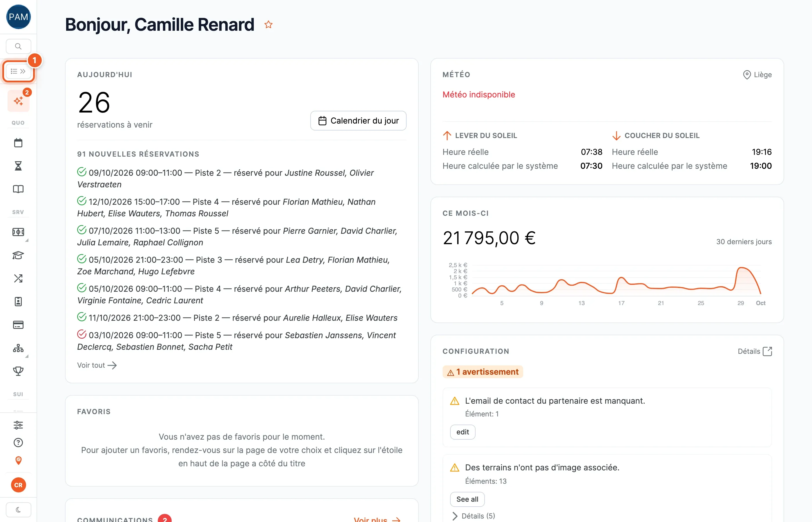This screenshot has width=812, height=522.
Task: Open the shuffle arrows icon in the sidebar
Action: (18, 278)
